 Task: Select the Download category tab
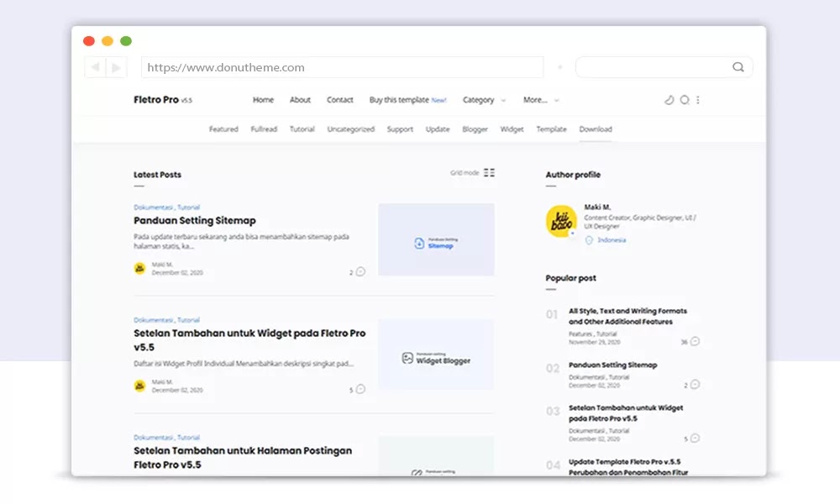pyautogui.click(x=596, y=129)
